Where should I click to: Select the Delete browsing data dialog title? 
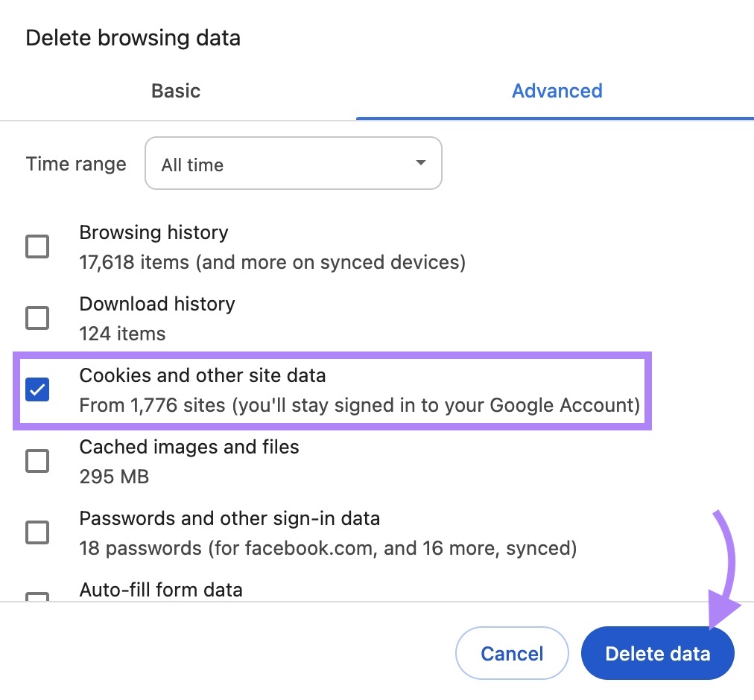(133, 37)
